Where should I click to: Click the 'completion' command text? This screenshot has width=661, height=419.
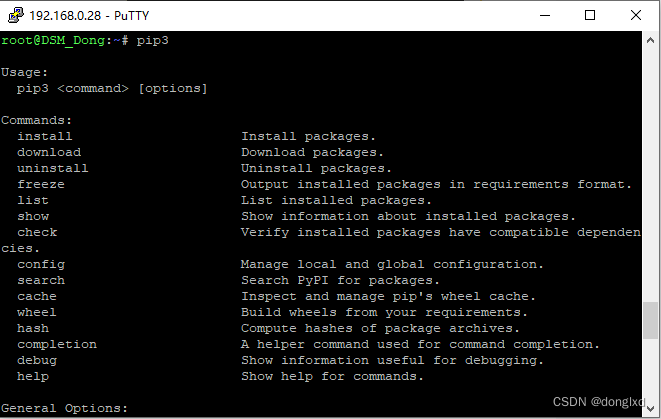click(57, 344)
